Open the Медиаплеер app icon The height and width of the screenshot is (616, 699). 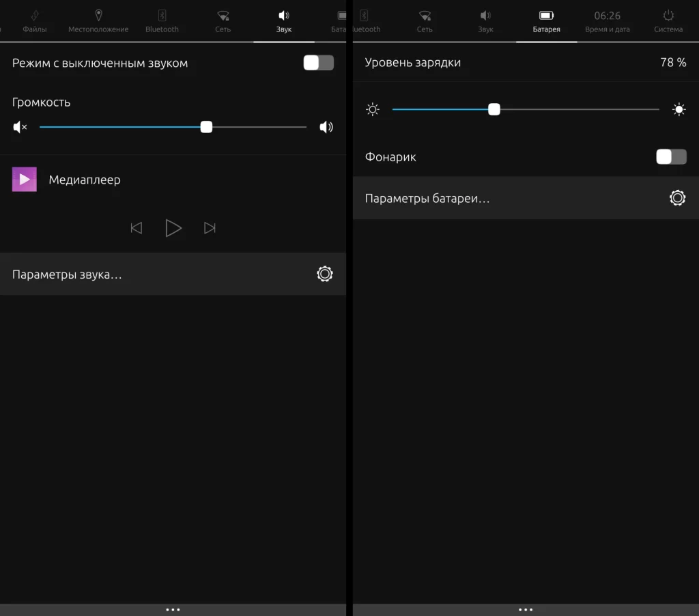[24, 179]
